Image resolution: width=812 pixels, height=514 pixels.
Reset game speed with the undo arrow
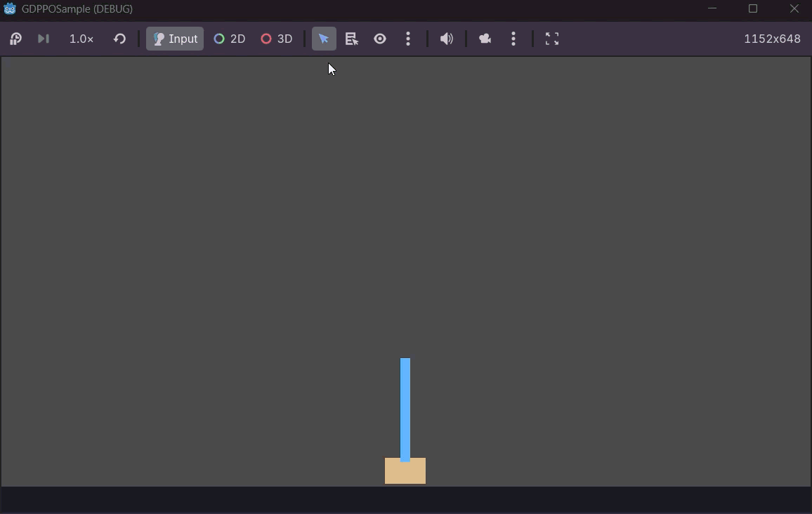(119, 39)
